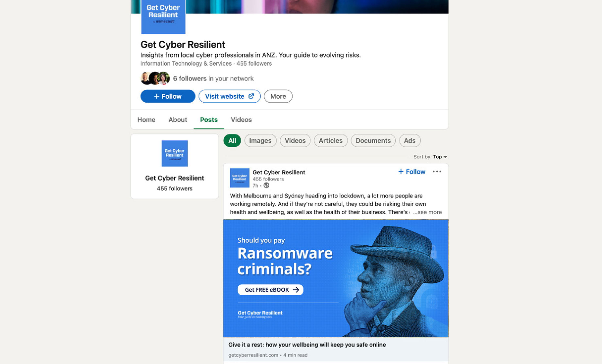
Task: Expand the post text with see more
Action: tap(428, 212)
